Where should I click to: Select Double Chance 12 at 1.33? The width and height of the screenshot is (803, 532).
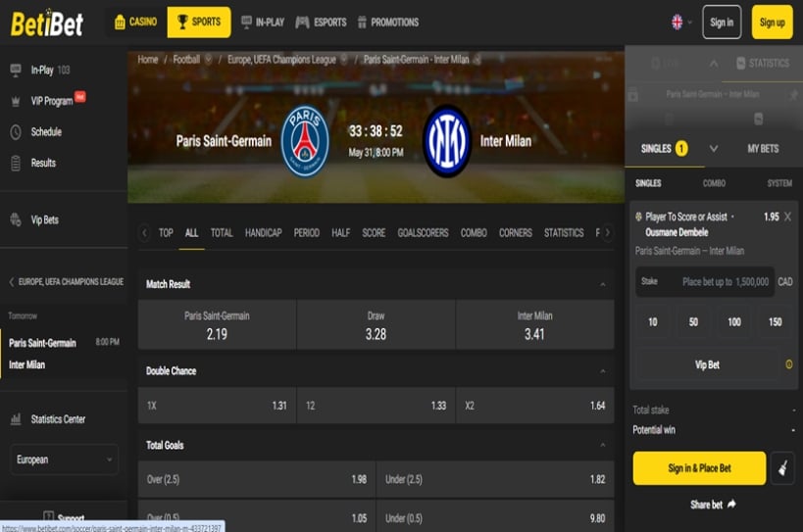376,406
